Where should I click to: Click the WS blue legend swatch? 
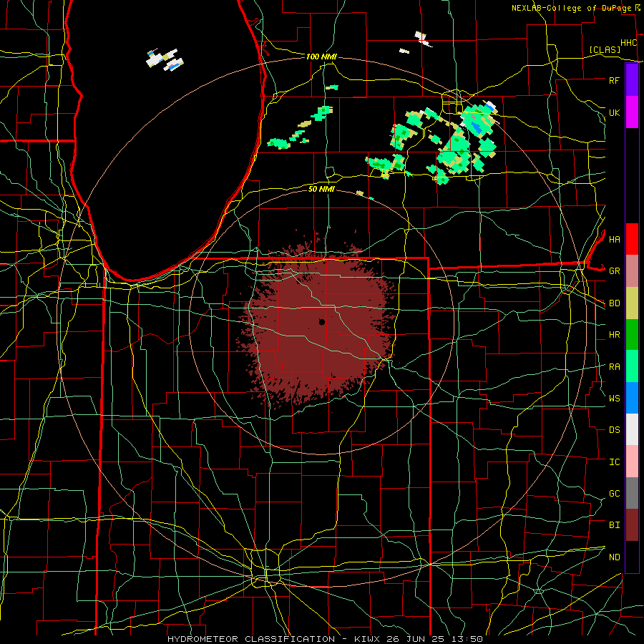pos(632,398)
